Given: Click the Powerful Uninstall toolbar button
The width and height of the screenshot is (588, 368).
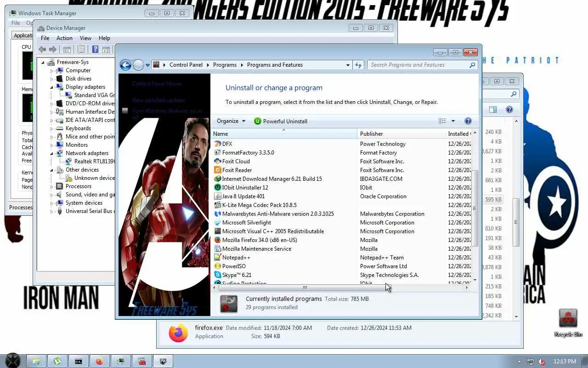Looking at the screenshot, I should pos(280,121).
